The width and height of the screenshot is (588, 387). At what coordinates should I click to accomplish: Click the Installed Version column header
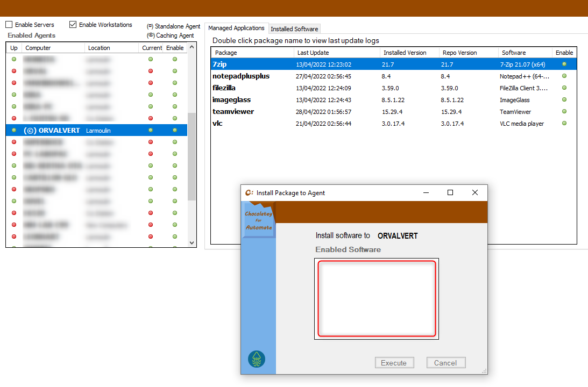click(409, 53)
